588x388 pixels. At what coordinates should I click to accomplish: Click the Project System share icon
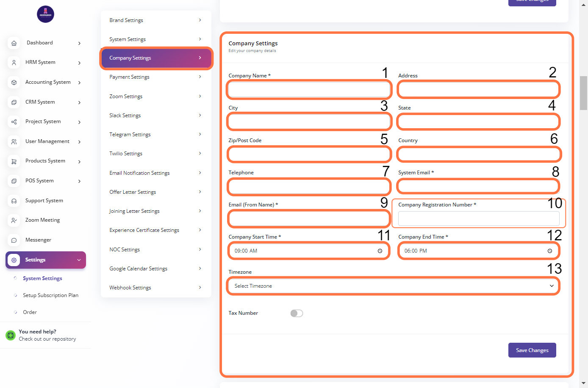(14, 122)
